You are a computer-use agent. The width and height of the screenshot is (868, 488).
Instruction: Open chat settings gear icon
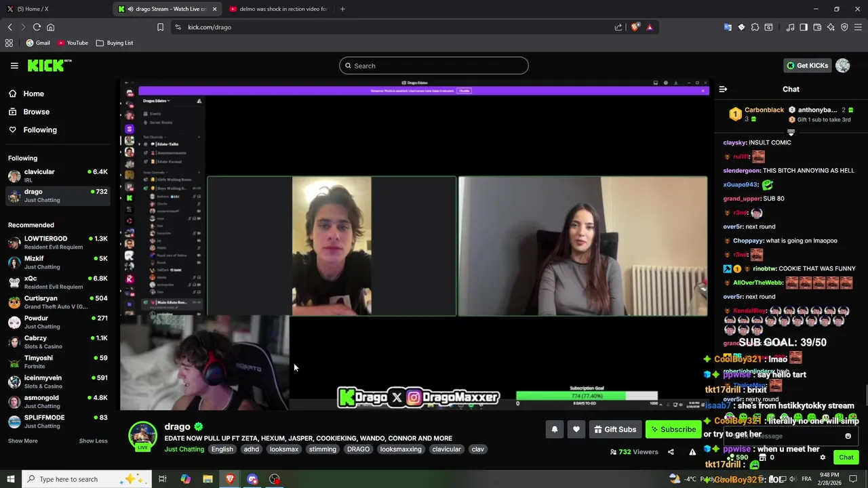point(823,457)
